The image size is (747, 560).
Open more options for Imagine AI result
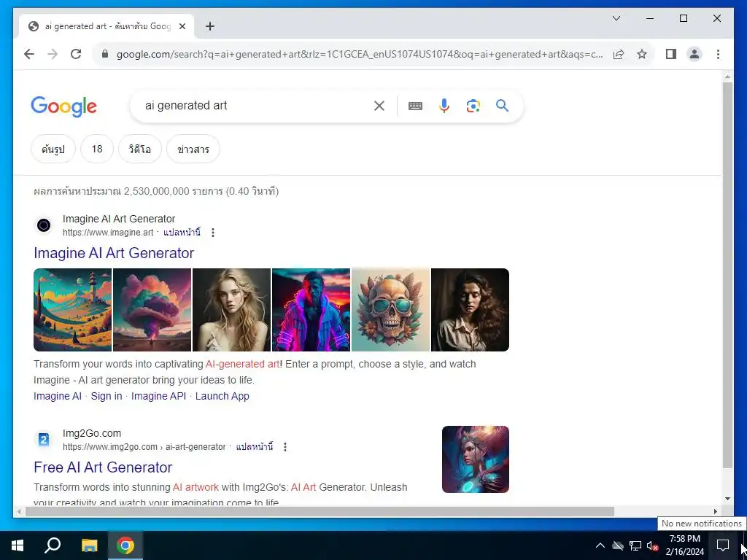[213, 233]
